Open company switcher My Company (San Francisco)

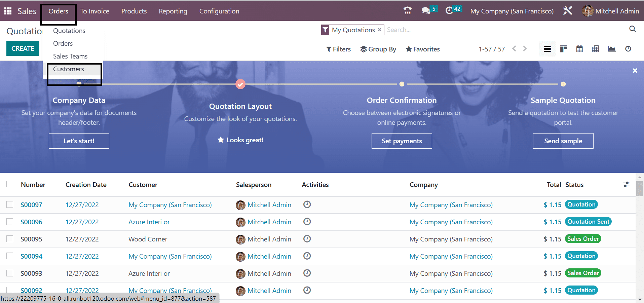[512, 11]
